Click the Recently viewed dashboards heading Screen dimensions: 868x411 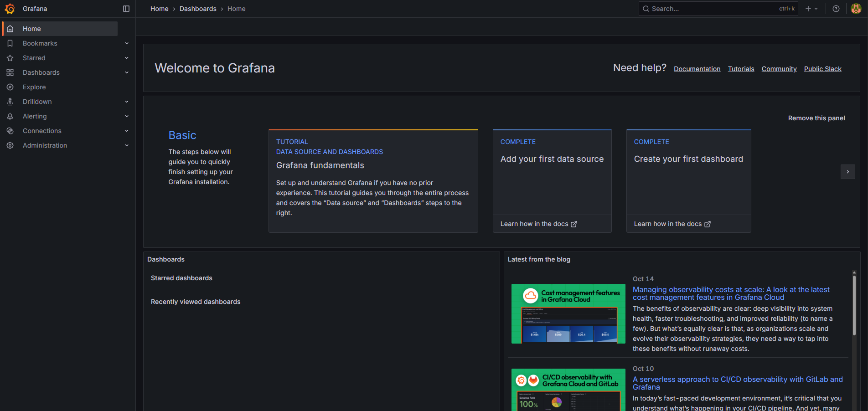coord(196,302)
